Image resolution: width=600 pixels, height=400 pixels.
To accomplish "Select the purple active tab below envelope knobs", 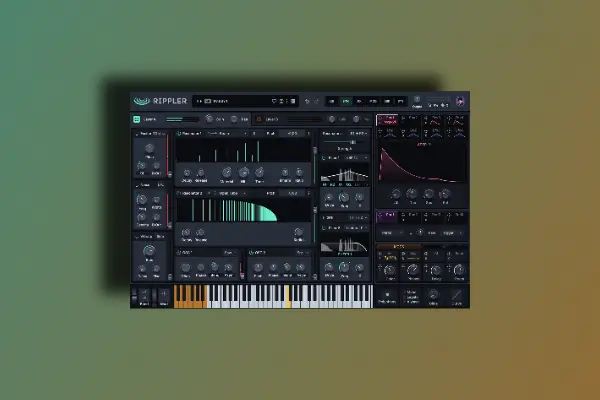I will coord(387,216).
